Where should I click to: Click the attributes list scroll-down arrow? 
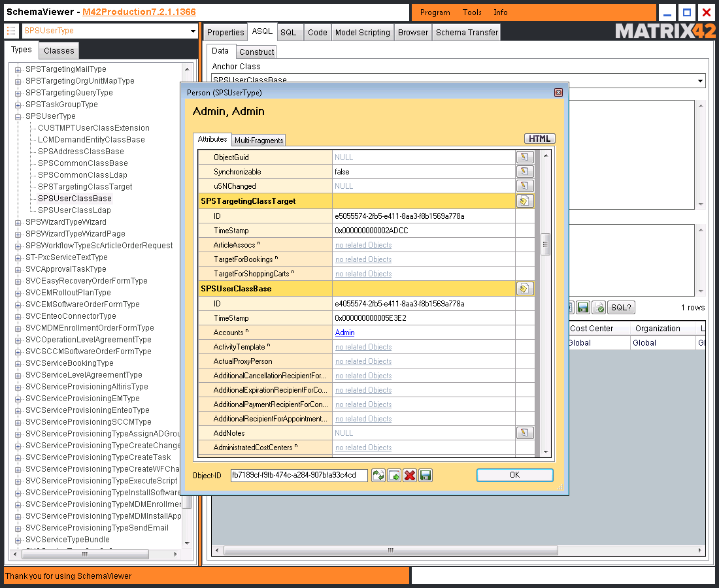(x=546, y=452)
